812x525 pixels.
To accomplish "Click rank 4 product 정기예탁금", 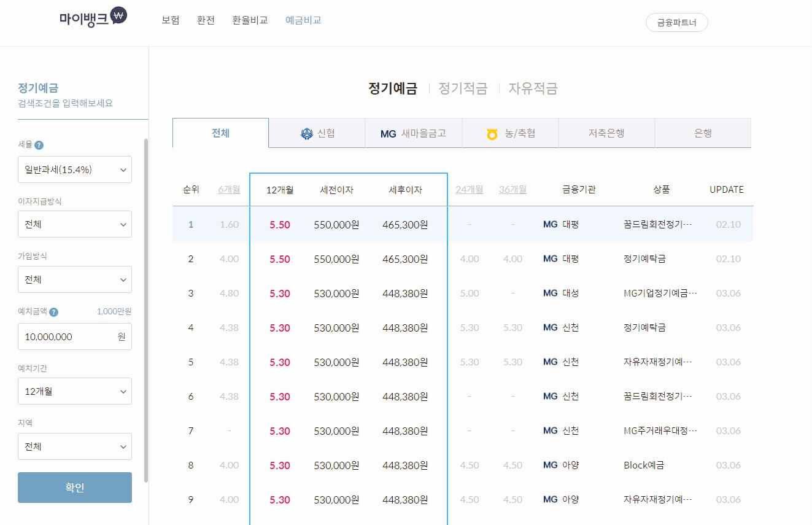I will pyautogui.click(x=644, y=327).
